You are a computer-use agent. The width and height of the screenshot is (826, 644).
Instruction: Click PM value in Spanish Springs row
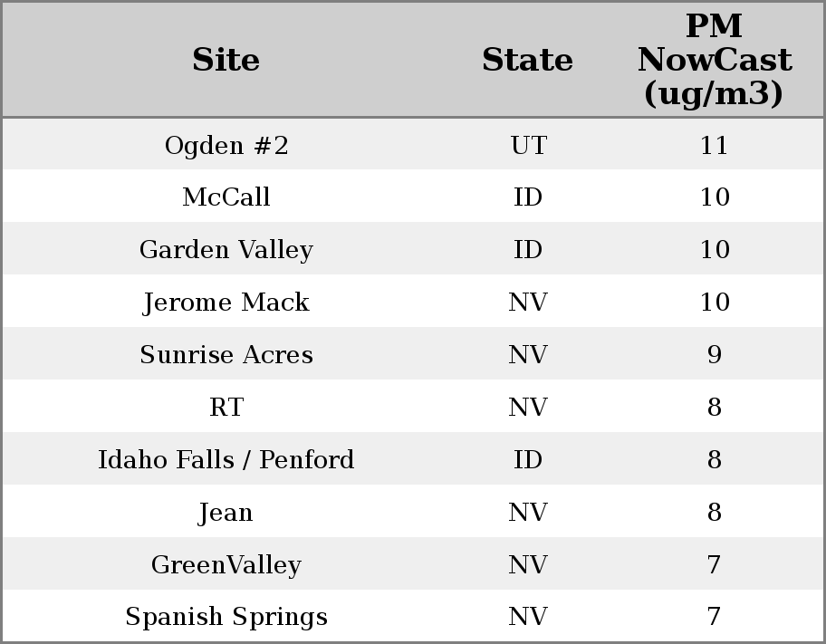click(714, 617)
